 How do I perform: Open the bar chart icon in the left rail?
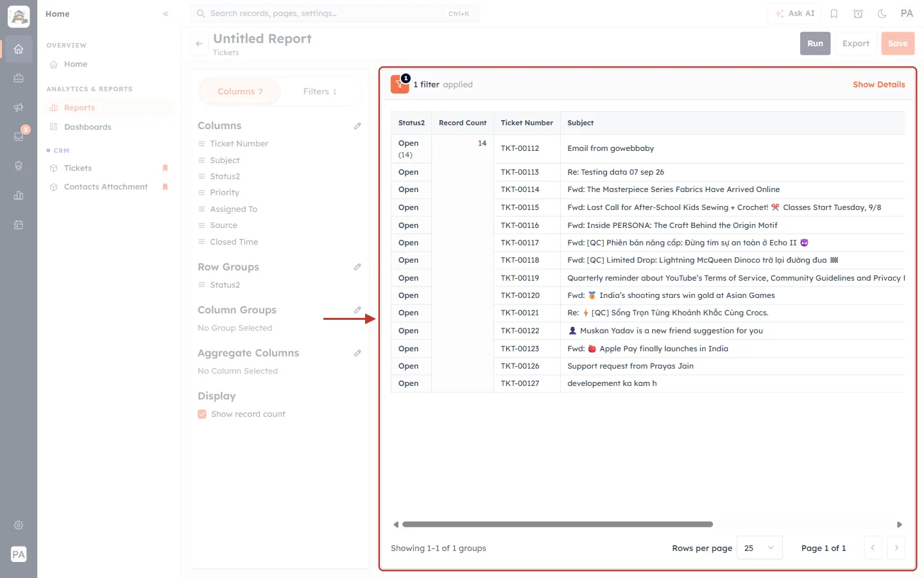click(19, 195)
